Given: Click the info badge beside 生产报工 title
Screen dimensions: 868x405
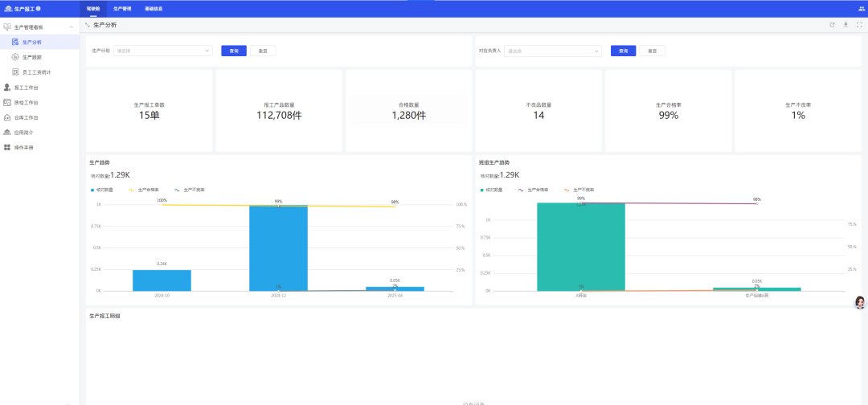Looking at the screenshot, I should tap(39, 9).
